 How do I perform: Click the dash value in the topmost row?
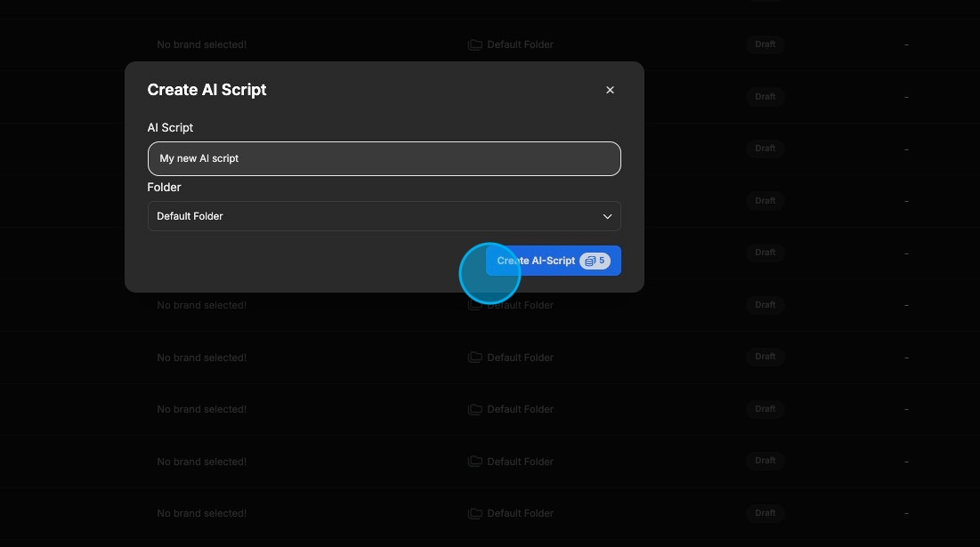click(906, 44)
